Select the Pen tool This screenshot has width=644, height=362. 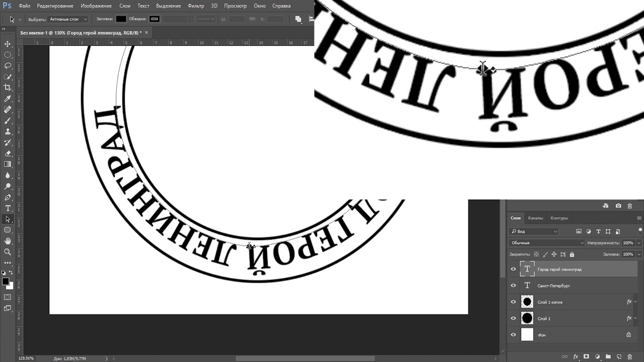(x=8, y=197)
